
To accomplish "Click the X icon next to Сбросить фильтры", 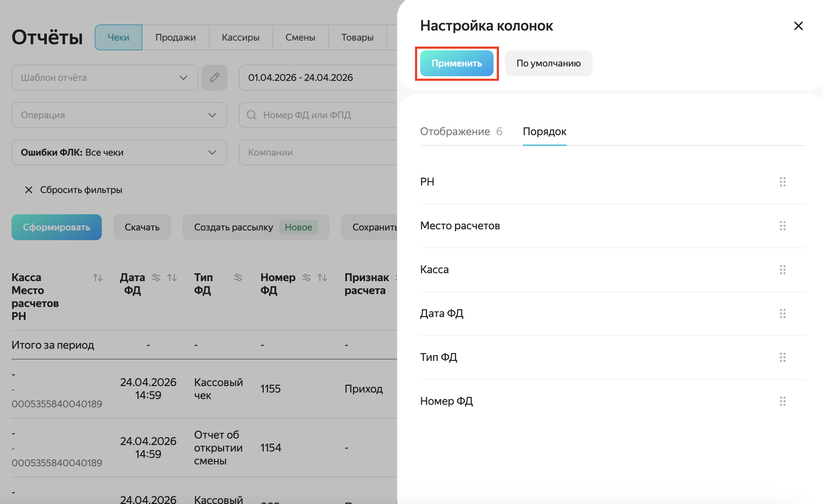I will [29, 190].
